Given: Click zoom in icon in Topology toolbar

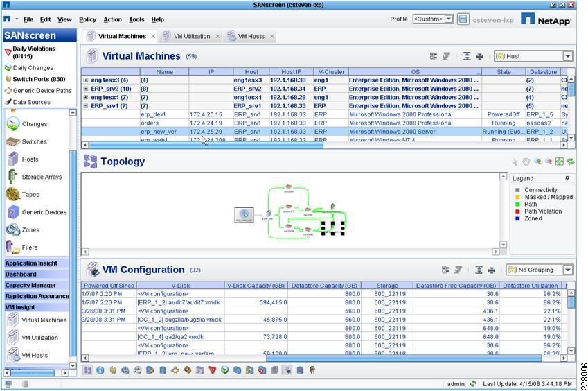Looking at the screenshot, I should pos(537,162).
